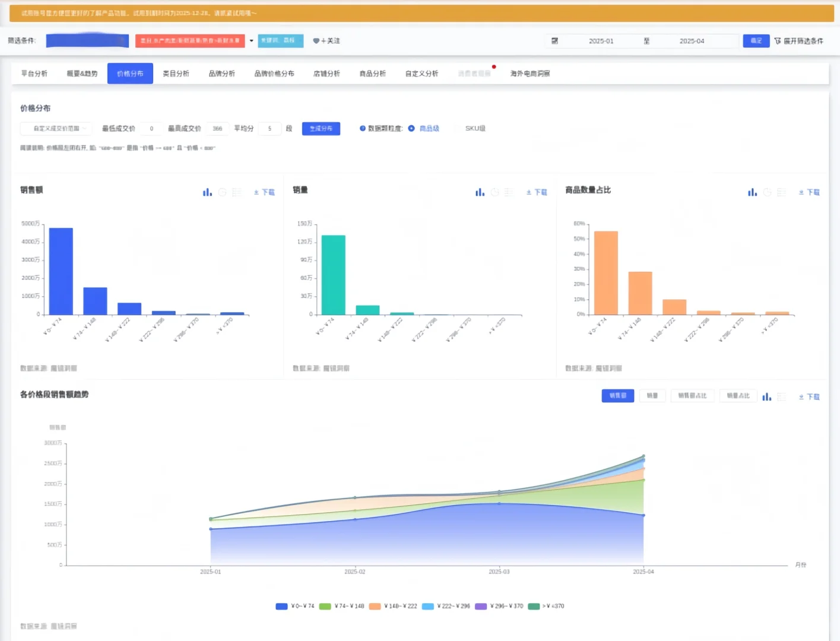This screenshot has height=641, width=840.
Task: Open the end date 2025-04 picker
Action: [x=692, y=41]
